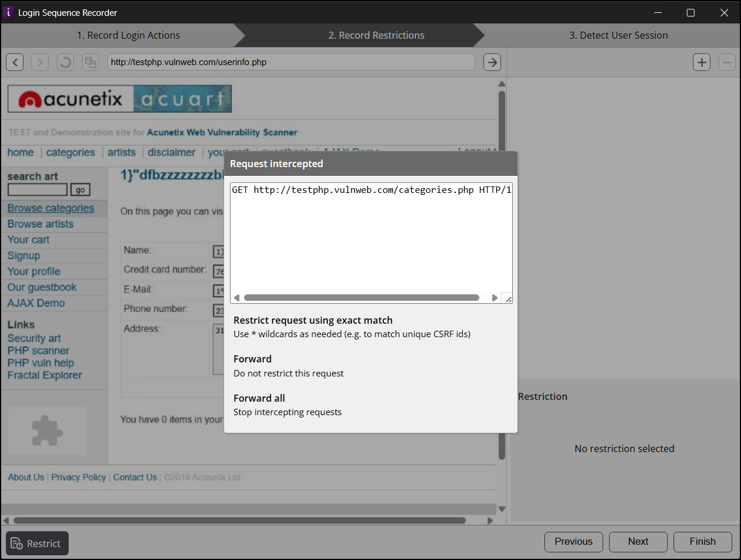The height and width of the screenshot is (560, 741).
Task: Click the duplicate page icon
Action: coord(89,62)
